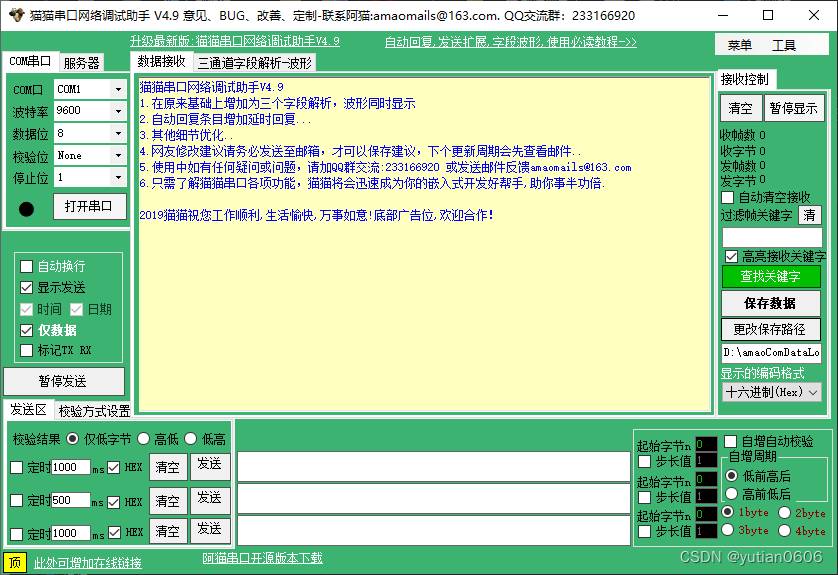Click the green 查找关键字 button
The image size is (838, 575).
(x=771, y=276)
